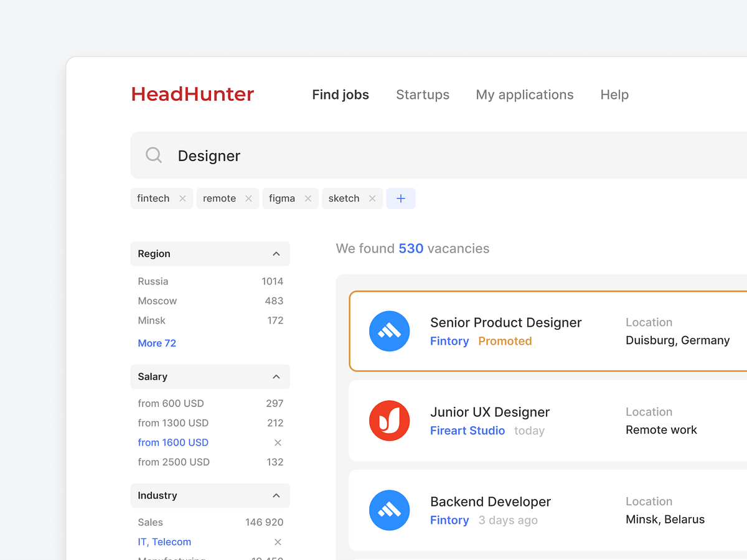
Task: Collapse the Region filter section
Action: tap(276, 253)
